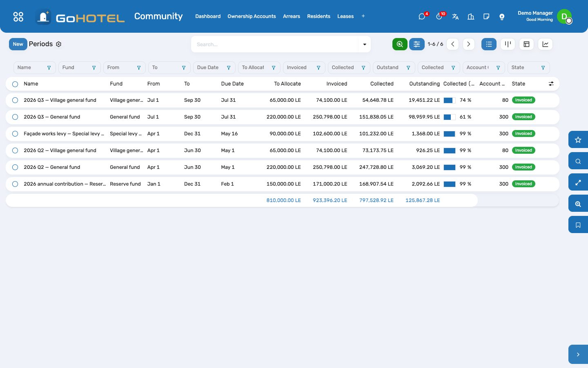Click the 74 % collected progress bar

[x=450, y=100]
